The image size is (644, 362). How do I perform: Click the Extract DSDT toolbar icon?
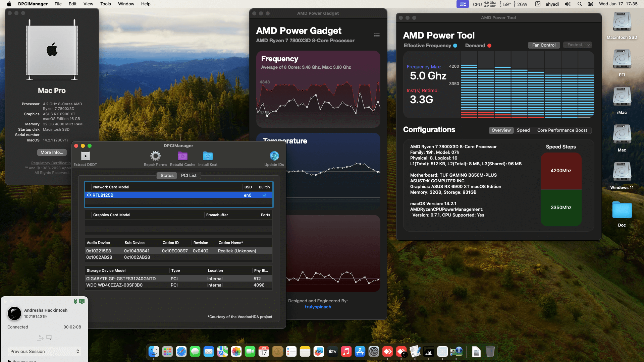click(x=85, y=156)
